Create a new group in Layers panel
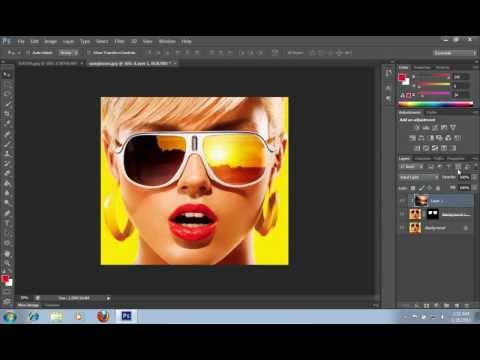The image size is (480, 360). click(x=446, y=305)
